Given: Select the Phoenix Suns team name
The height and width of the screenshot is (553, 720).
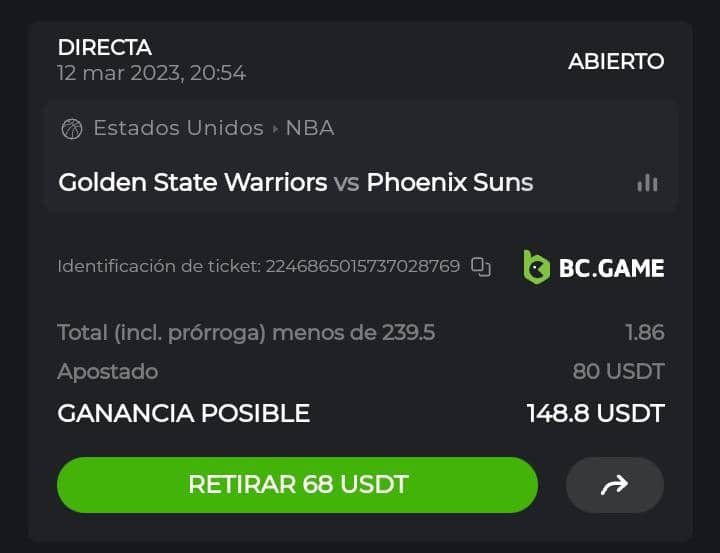Looking at the screenshot, I should coord(449,182).
